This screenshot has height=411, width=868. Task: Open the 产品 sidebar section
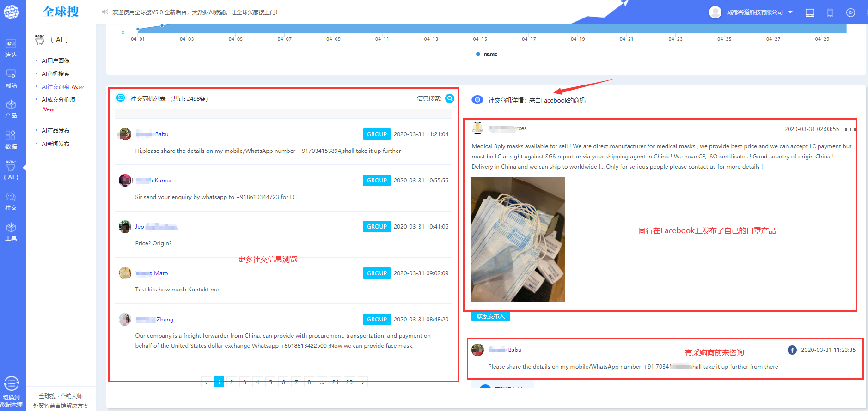[11, 109]
